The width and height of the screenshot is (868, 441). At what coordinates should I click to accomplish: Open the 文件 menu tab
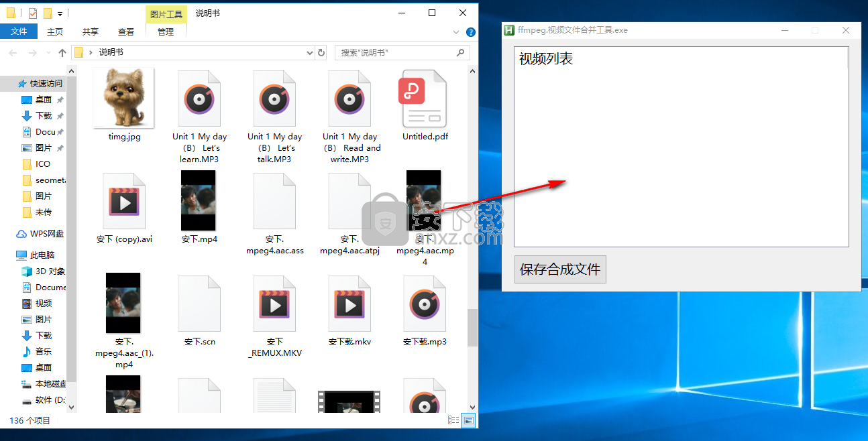(19, 31)
